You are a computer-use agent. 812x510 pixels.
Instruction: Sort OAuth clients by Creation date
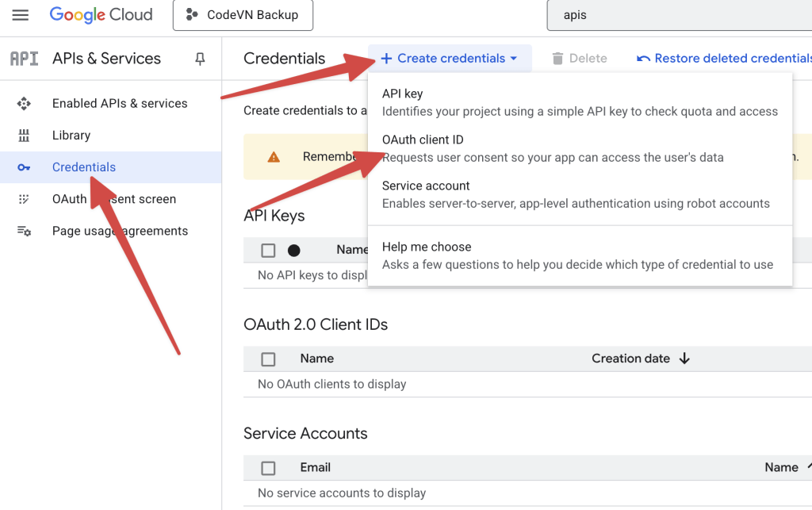(630, 359)
